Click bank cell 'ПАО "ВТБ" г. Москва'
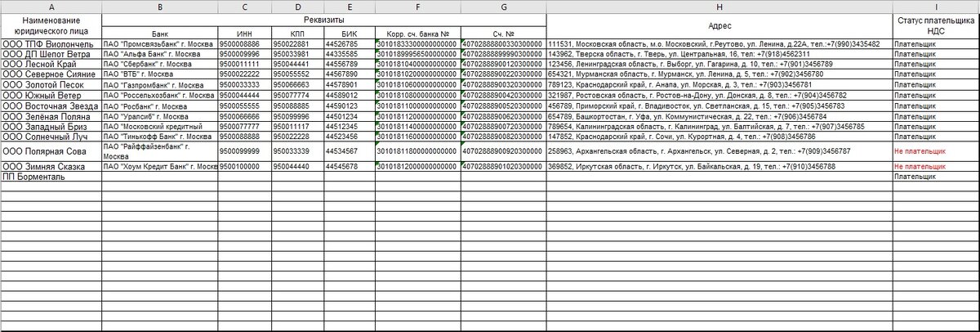The image size is (980, 332). 160,74
